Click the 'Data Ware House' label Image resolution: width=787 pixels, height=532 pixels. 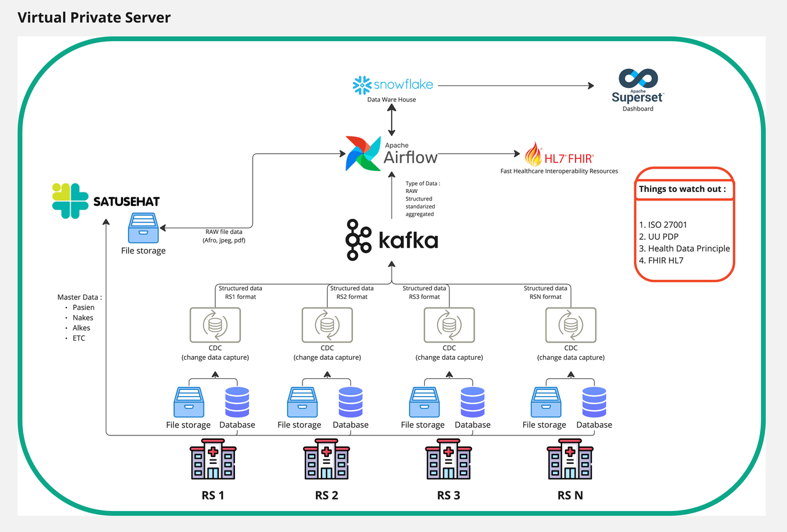(392, 100)
